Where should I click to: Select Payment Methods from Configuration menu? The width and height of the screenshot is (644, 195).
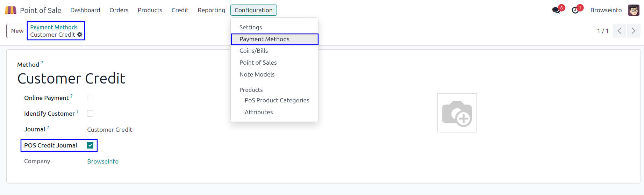pyautogui.click(x=264, y=39)
